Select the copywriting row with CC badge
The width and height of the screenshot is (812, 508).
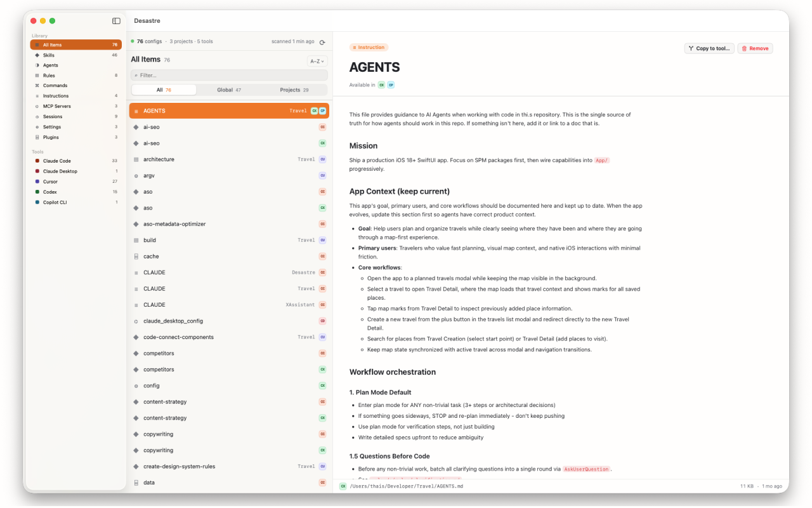tap(229, 434)
